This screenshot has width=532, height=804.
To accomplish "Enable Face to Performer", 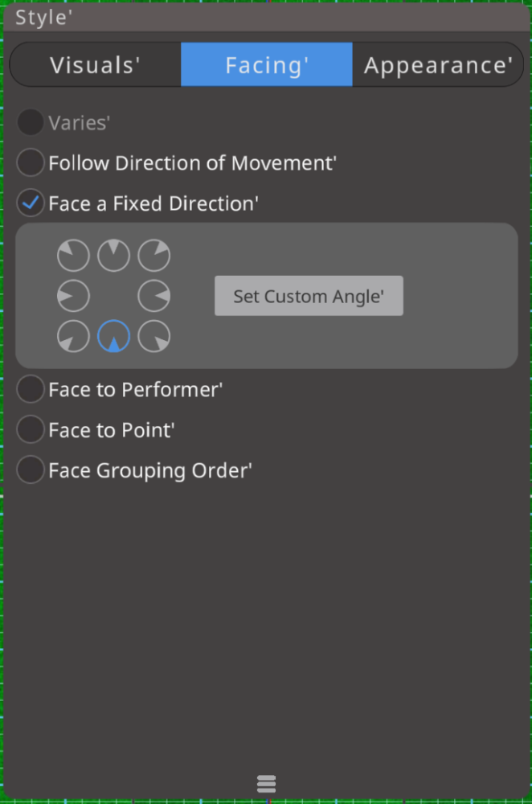I will [x=30, y=389].
